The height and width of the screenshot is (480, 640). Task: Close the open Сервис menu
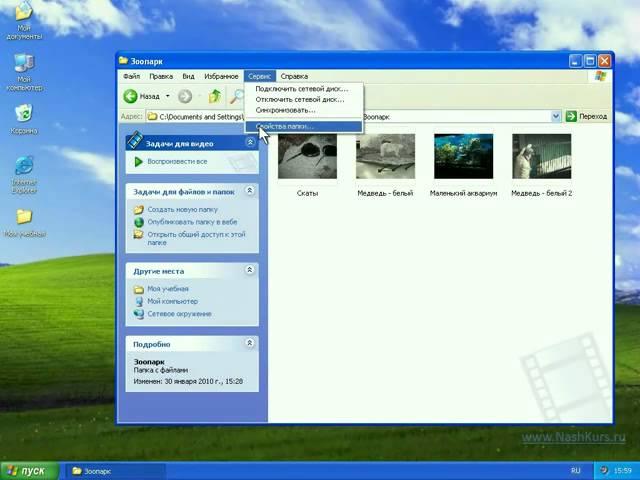pyautogui.click(x=260, y=76)
